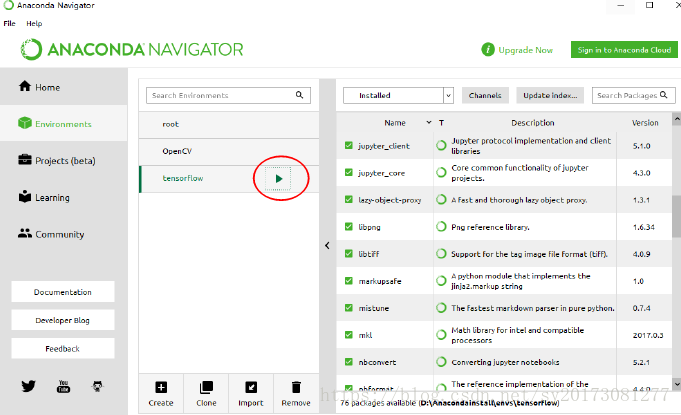Image resolution: width=681 pixels, height=415 pixels.
Task: Open the Developer Blog button
Action: tap(63, 320)
